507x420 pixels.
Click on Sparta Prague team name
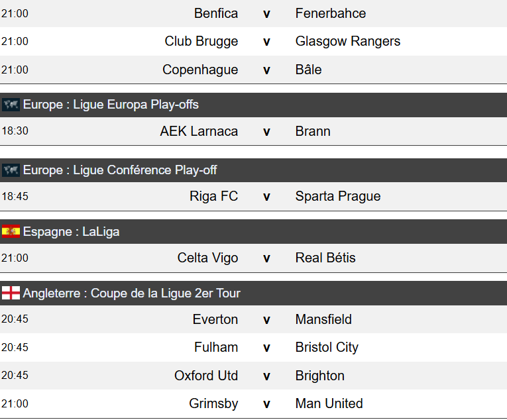point(338,196)
